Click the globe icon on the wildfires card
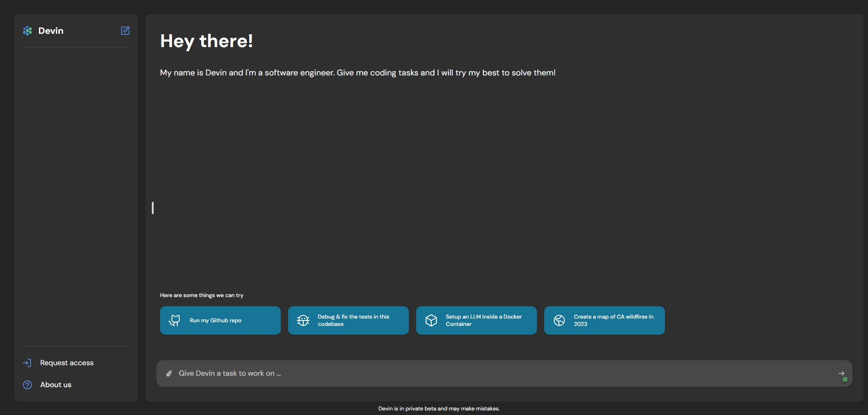The height and width of the screenshot is (415, 868). click(x=559, y=320)
